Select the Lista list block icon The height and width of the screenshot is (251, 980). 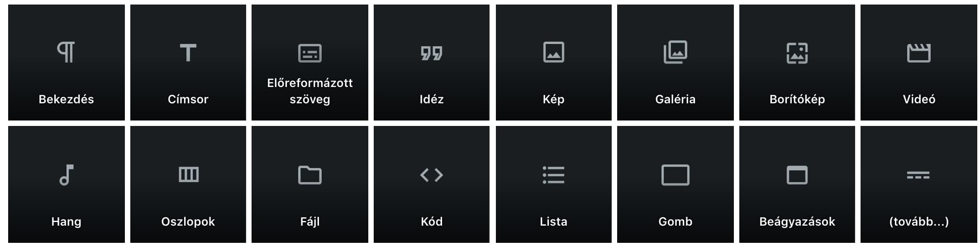553,175
